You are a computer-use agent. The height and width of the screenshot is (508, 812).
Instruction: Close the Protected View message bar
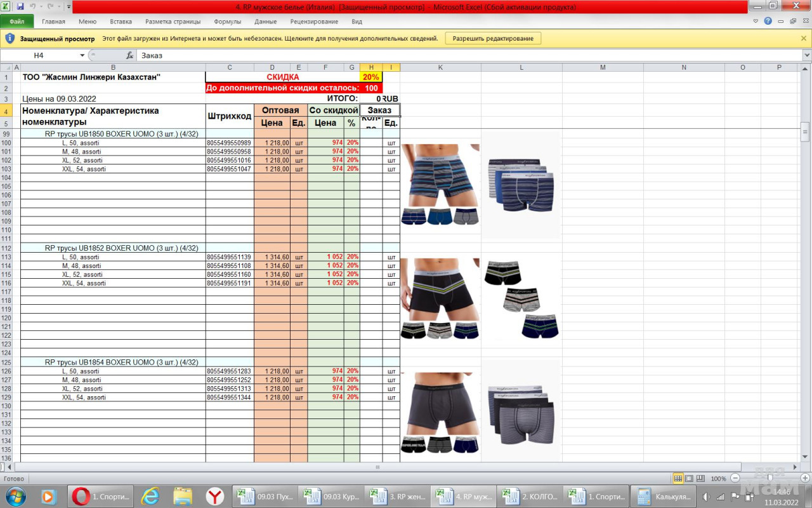click(804, 38)
